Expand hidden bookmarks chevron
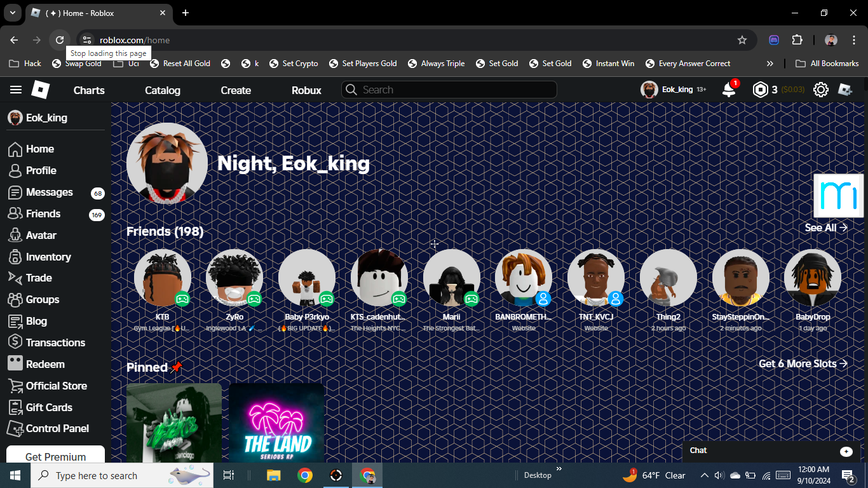The width and height of the screenshot is (868, 488). (x=770, y=64)
